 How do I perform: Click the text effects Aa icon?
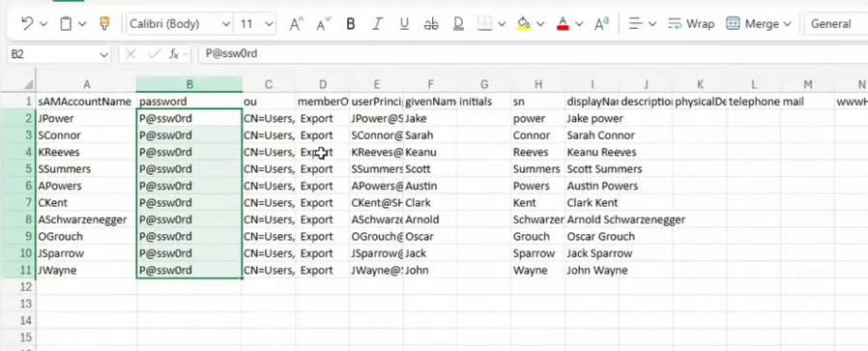point(602,24)
